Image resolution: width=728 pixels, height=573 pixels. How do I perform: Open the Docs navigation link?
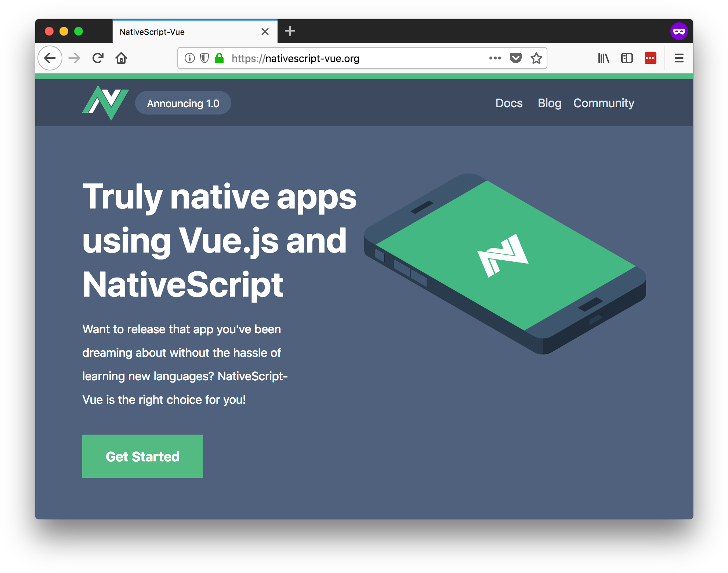[x=509, y=103]
